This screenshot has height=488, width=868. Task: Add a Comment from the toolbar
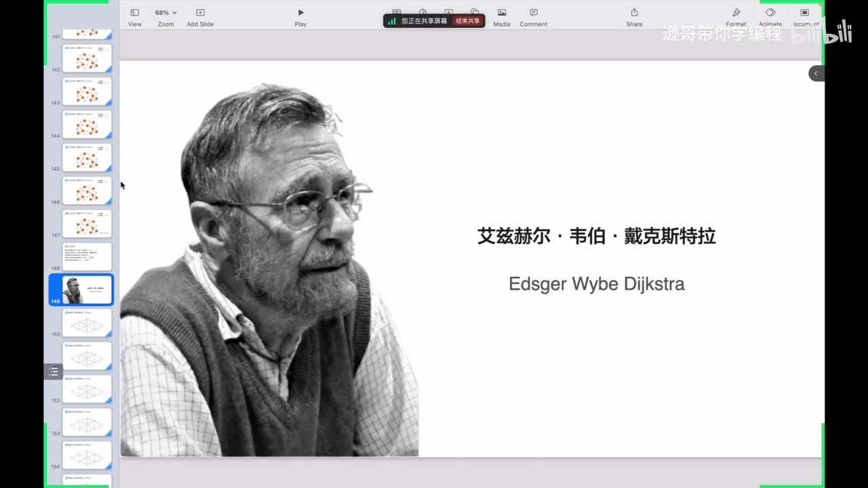[534, 18]
